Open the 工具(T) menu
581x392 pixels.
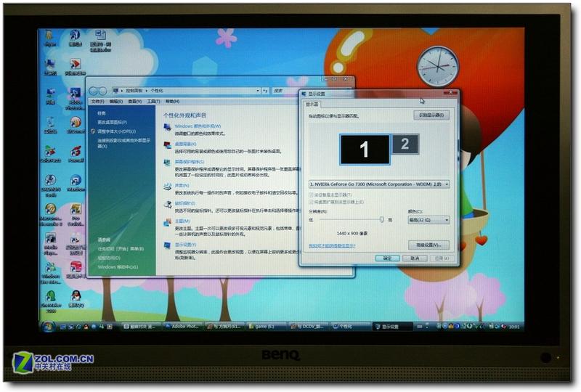click(153, 102)
